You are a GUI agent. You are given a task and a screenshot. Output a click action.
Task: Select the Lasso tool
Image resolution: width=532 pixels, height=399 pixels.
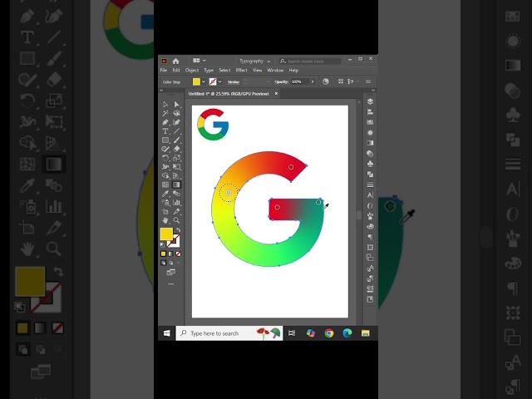pos(176,113)
